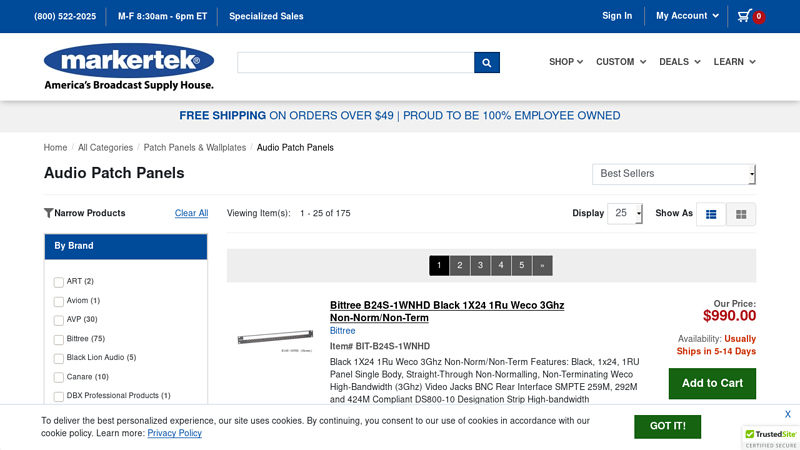Screen dimensions: 800x450
Task: Click the free shipping promo banner
Action: click(x=399, y=116)
